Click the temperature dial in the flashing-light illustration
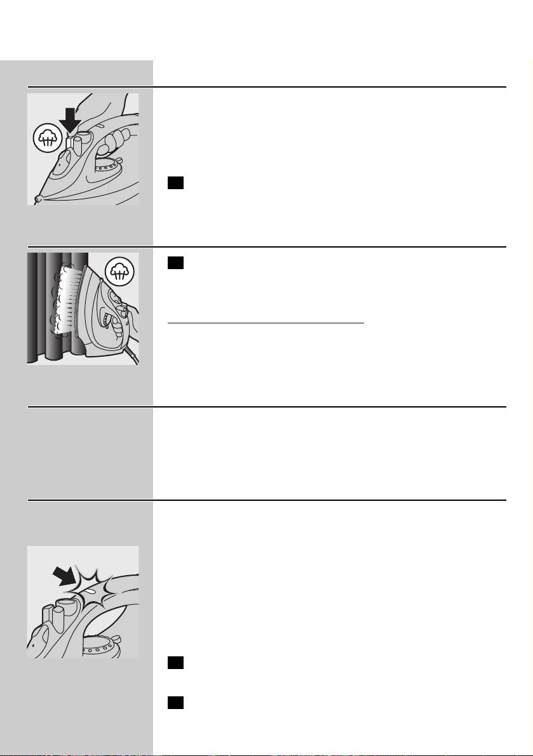 tap(100, 646)
